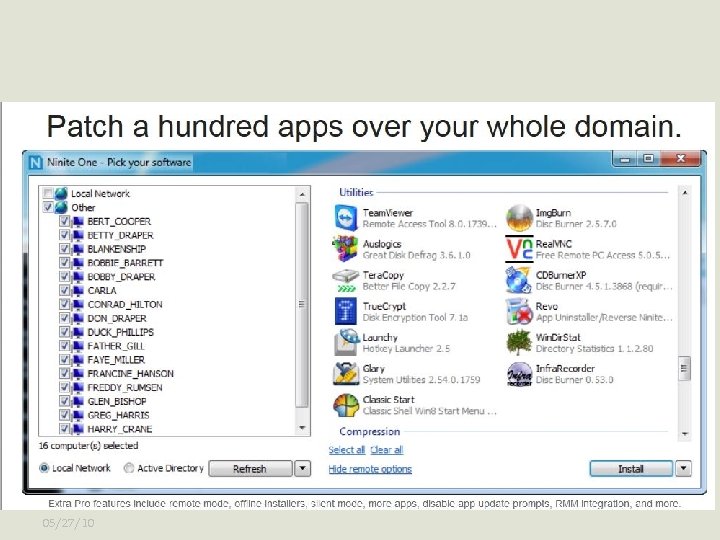
Task: Click 'Hotkey Launcher 2.5' description text
Action: click(x=406, y=349)
